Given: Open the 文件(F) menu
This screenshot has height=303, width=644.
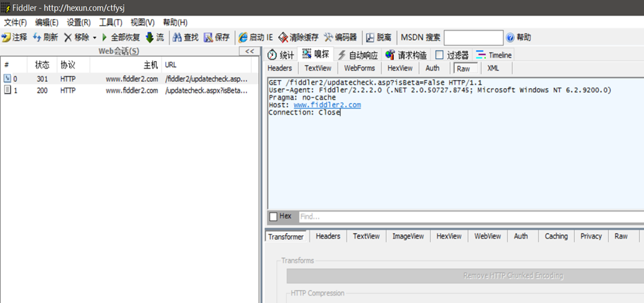Looking at the screenshot, I should tap(16, 22).
